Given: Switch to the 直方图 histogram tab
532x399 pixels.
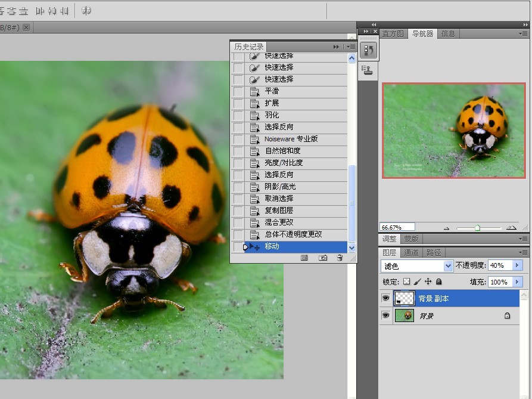Looking at the screenshot, I should (x=393, y=34).
